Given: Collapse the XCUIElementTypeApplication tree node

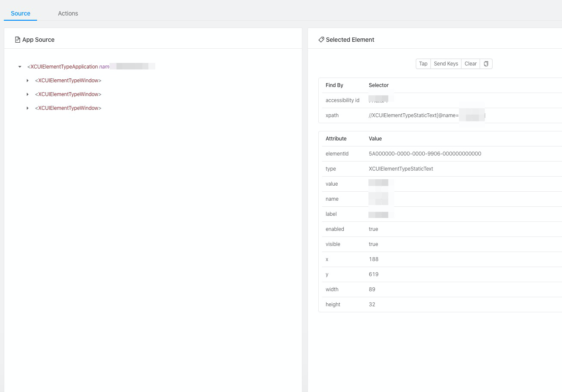Looking at the screenshot, I should tap(20, 67).
